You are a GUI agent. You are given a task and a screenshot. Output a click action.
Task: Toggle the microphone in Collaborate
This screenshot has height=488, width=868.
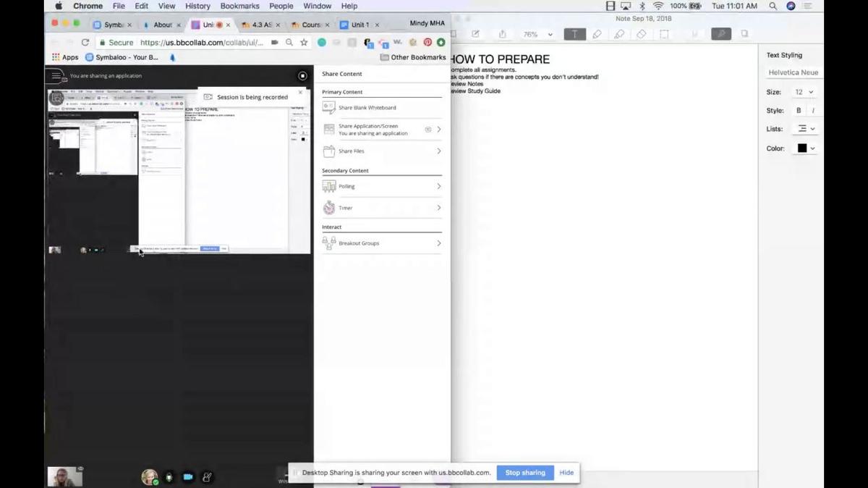click(x=169, y=476)
